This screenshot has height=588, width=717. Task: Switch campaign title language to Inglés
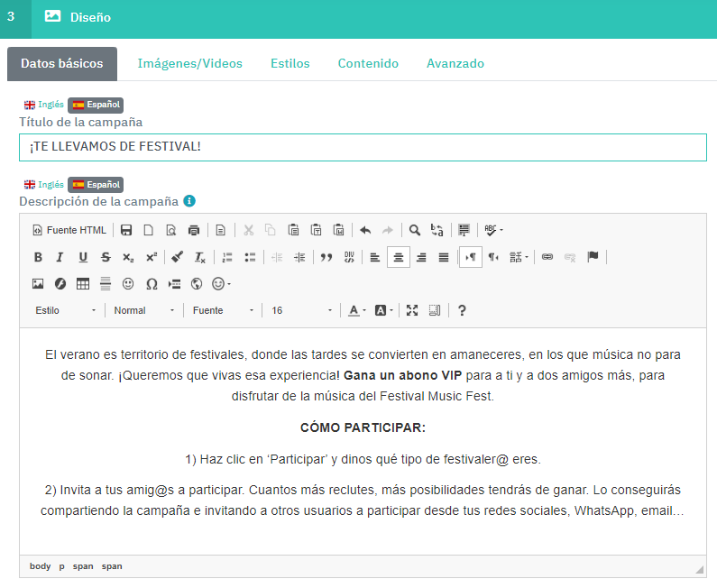click(44, 105)
